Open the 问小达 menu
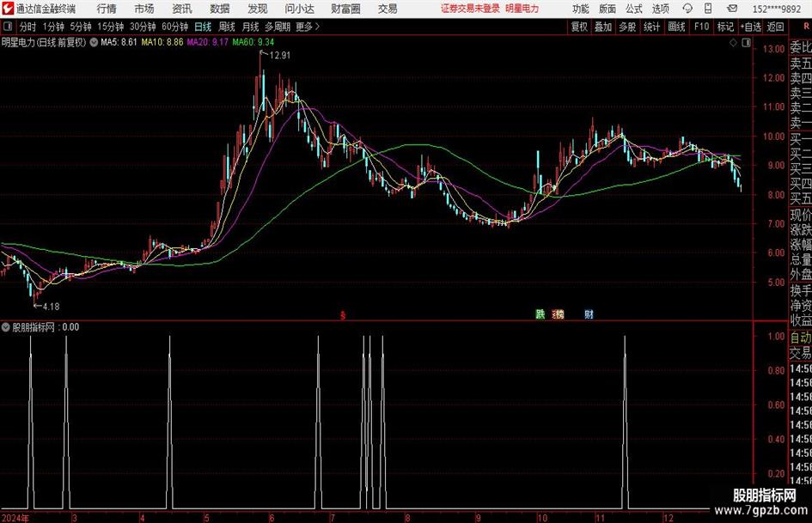This screenshot has height=523, width=812. pos(299,9)
